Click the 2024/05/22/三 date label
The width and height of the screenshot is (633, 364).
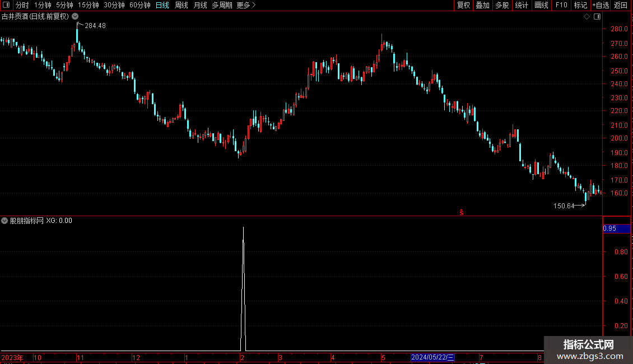click(432, 357)
